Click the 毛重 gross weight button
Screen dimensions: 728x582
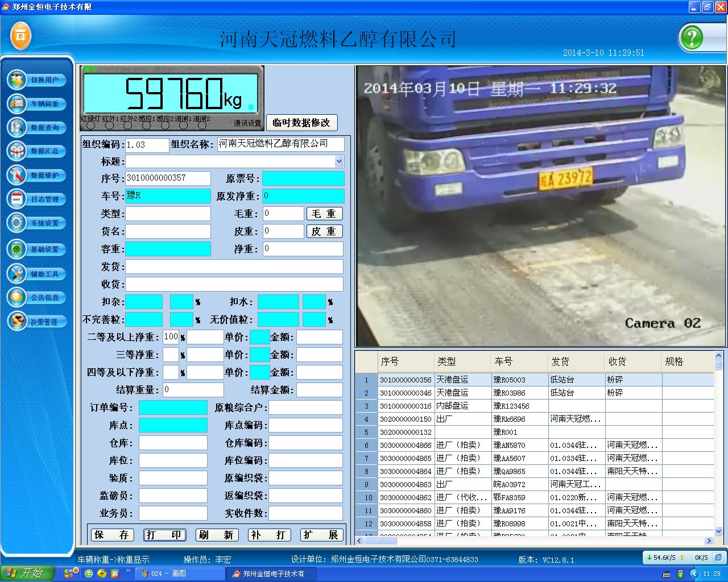324,214
